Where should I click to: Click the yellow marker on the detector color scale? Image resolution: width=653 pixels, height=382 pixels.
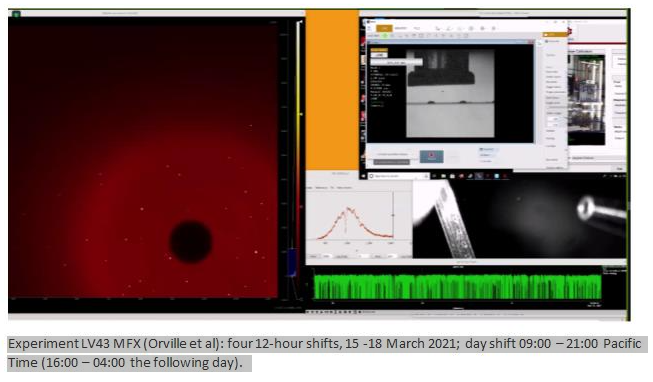[x=301, y=114]
